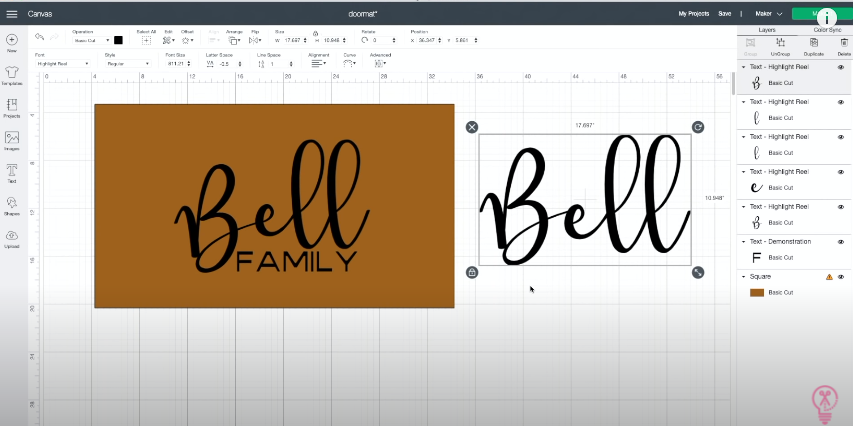
Task: Open the Offset tool
Action: 188,40
